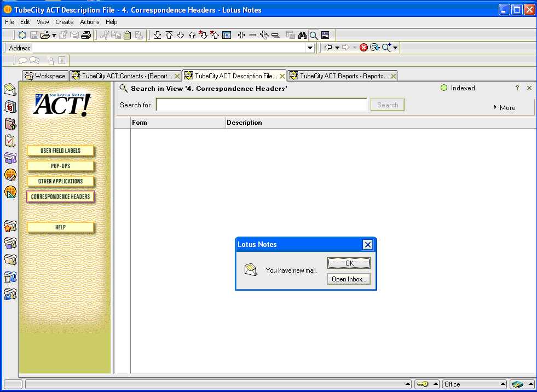Click the Mail bookmark icon in sidebar

pos(10,90)
